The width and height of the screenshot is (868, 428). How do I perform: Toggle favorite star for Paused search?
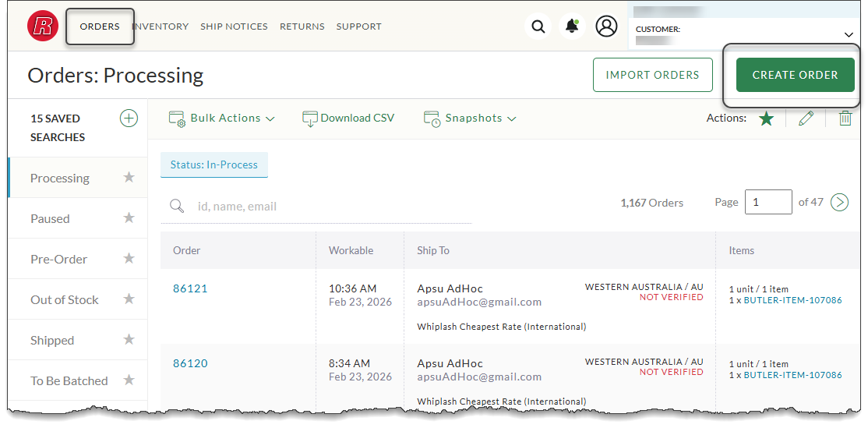tap(129, 218)
